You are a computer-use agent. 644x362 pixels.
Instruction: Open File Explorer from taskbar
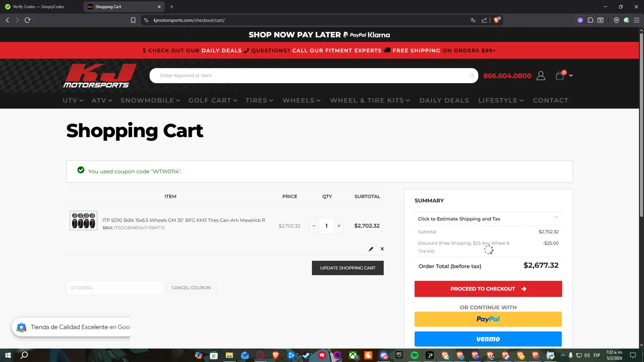pyautogui.click(x=229, y=355)
